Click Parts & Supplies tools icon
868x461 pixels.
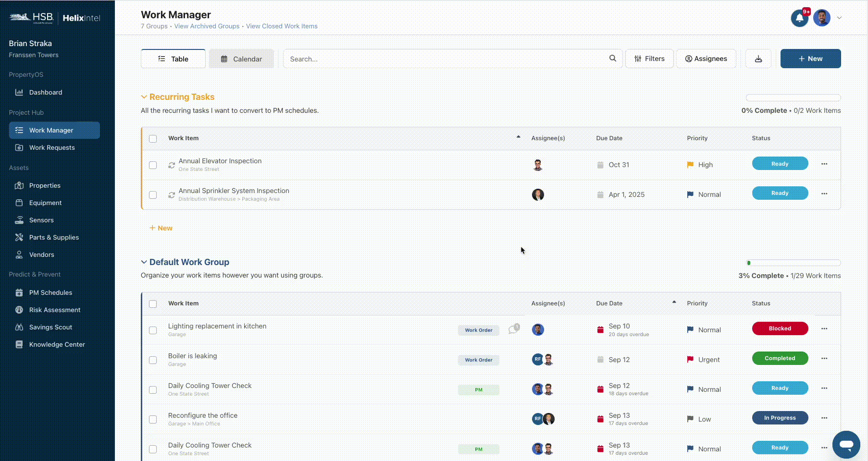(19, 237)
